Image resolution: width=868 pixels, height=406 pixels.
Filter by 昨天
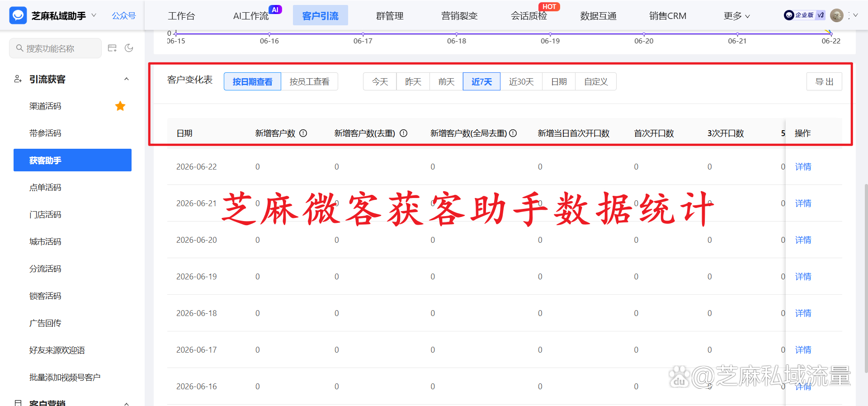[413, 81]
